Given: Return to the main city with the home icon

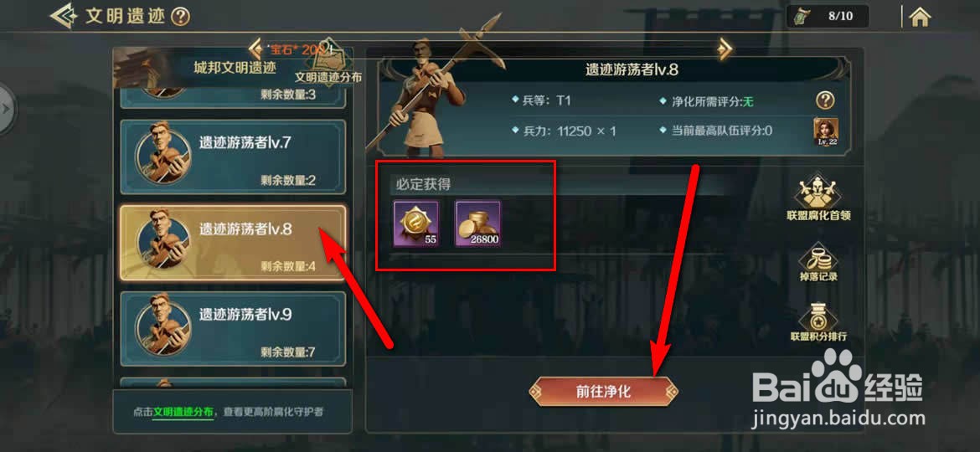Looking at the screenshot, I should click(x=919, y=17).
